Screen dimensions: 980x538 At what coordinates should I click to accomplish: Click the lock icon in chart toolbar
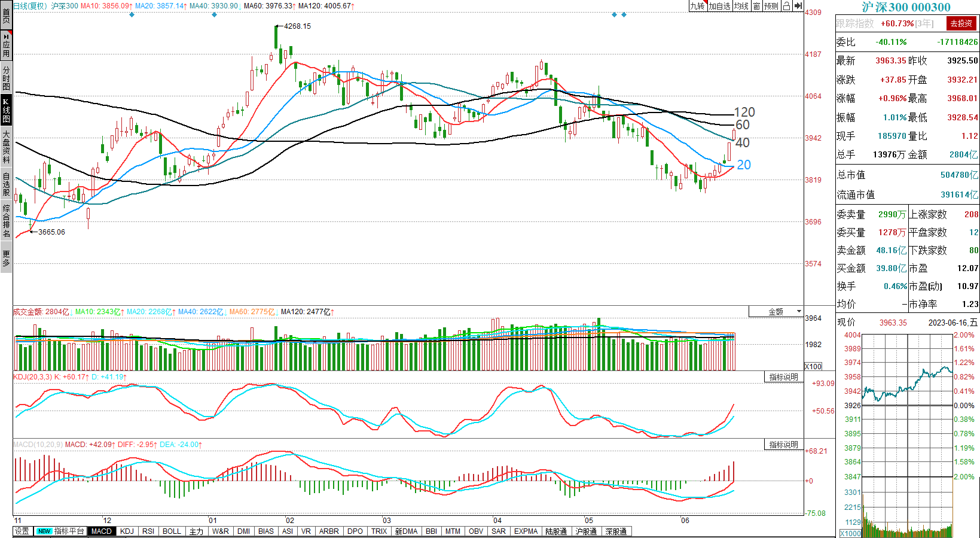(x=787, y=6)
